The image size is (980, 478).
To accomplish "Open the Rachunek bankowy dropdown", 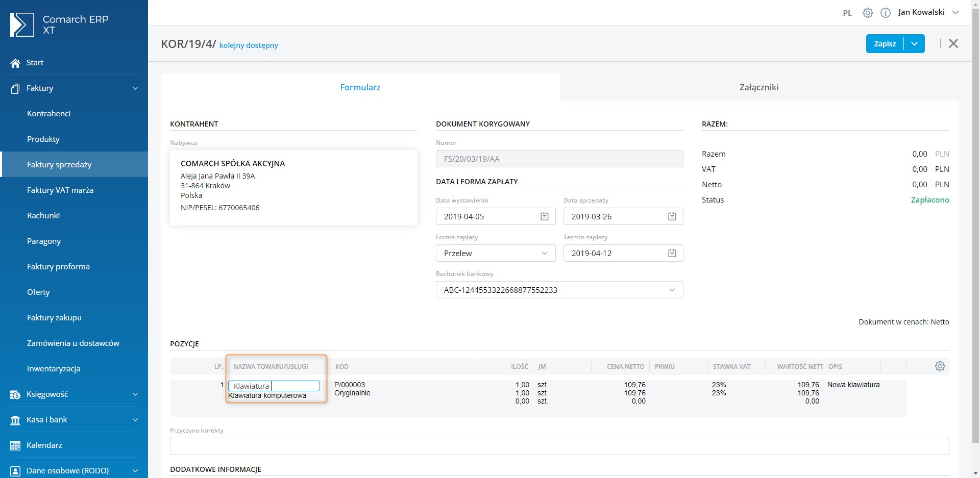I will click(559, 290).
